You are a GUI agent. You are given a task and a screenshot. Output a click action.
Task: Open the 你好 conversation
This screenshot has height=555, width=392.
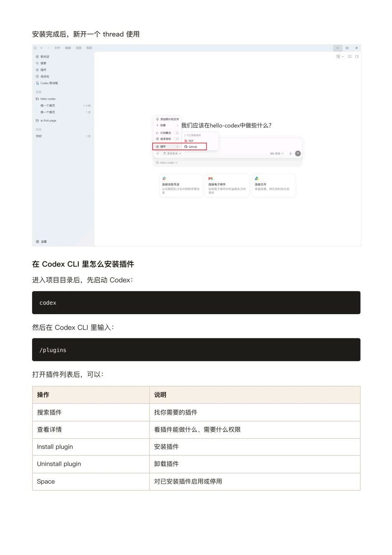63,136
